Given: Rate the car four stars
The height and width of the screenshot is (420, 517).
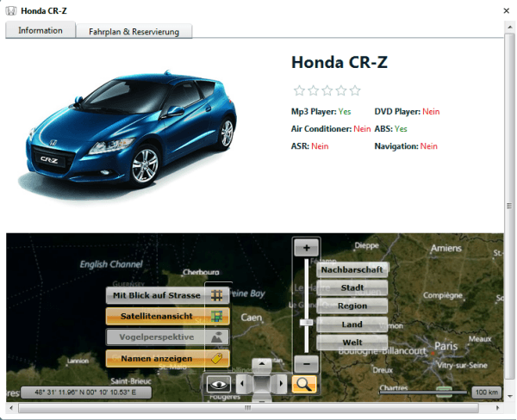Looking at the screenshot, I should (x=341, y=90).
